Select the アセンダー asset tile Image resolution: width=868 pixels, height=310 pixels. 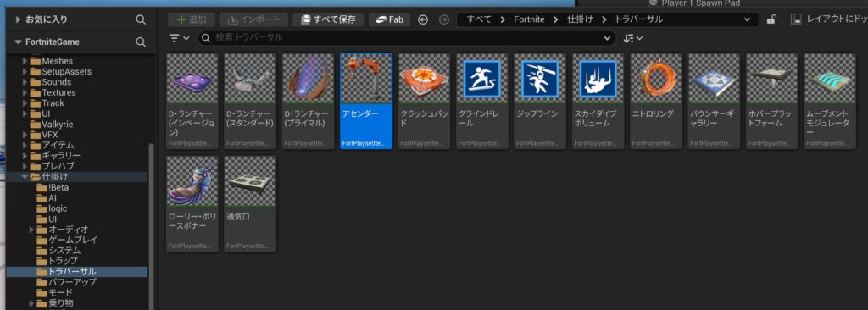[x=366, y=101]
